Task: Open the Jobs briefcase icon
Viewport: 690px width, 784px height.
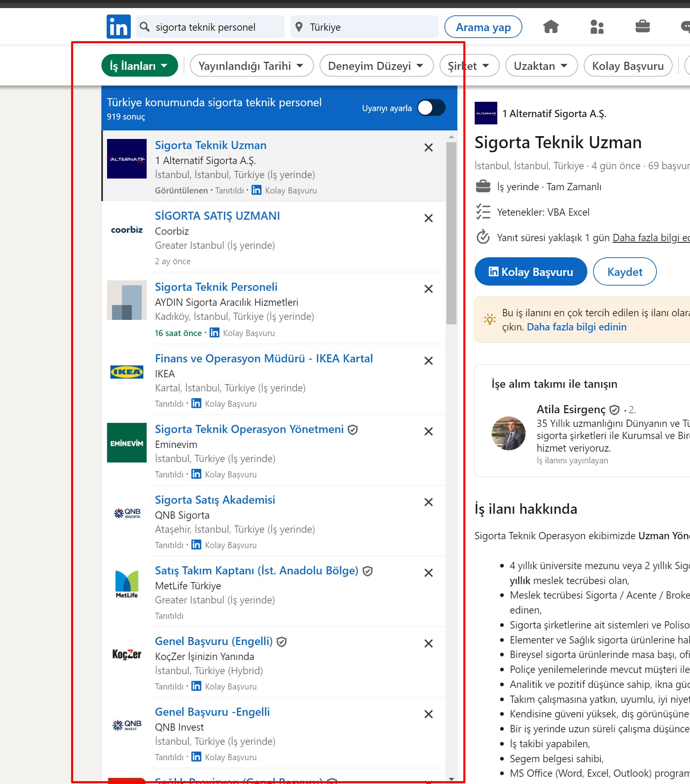Action: coord(642,27)
